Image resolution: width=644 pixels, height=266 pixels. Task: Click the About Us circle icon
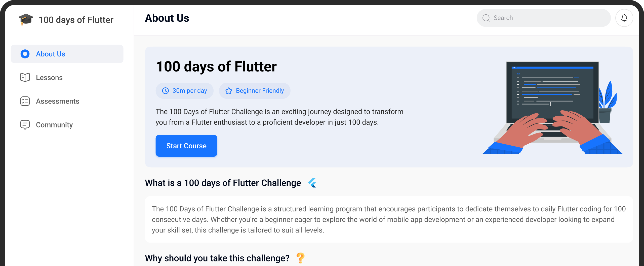click(25, 54)
